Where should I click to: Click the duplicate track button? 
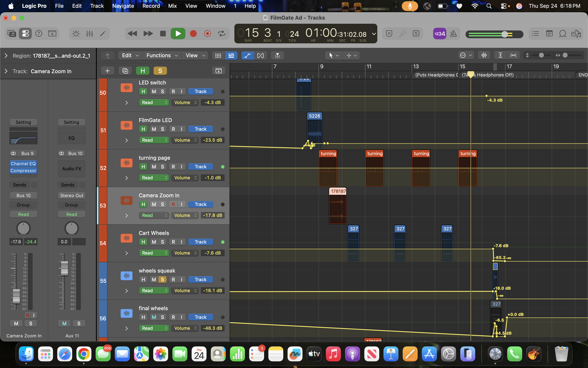pos(125,71)
